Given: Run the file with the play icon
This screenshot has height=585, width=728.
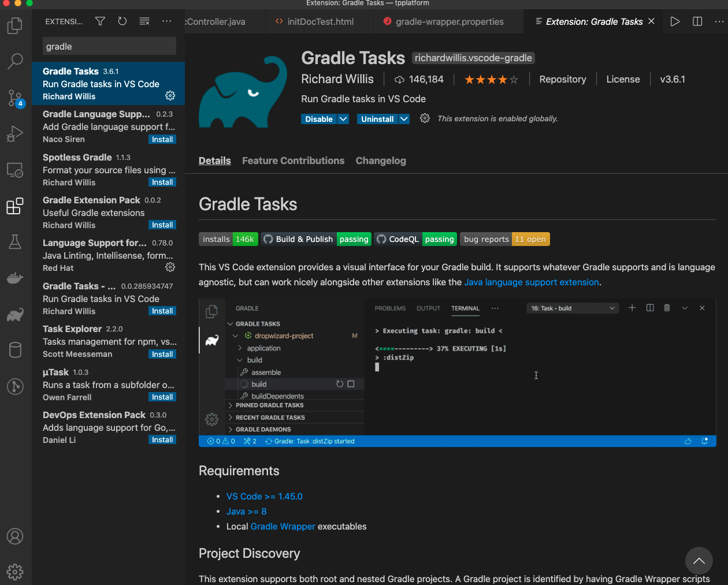Looking at the screenshot, I should pyautogui.click(x=675, y=21).
